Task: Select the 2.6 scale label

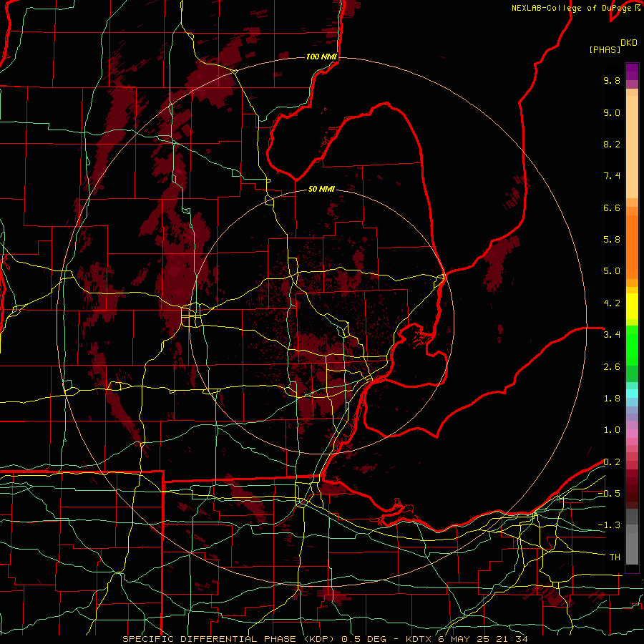Action: pyautogui.click(x=612, y=367)
